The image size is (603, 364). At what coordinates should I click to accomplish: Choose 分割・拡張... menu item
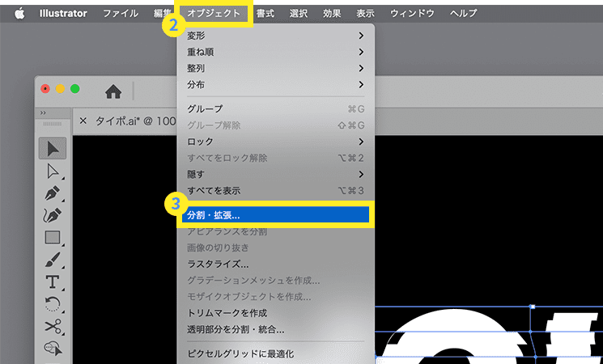tap(275, 215)
